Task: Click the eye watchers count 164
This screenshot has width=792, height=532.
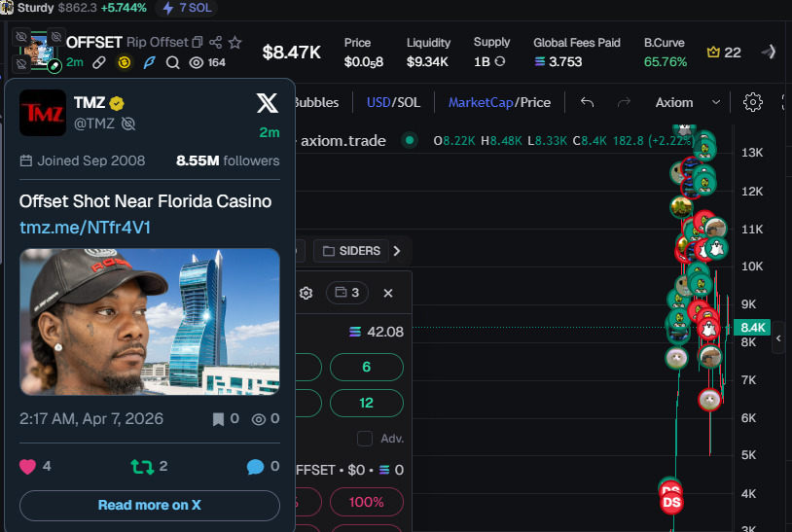Action: pyautogui.click(x=207, y=62)
